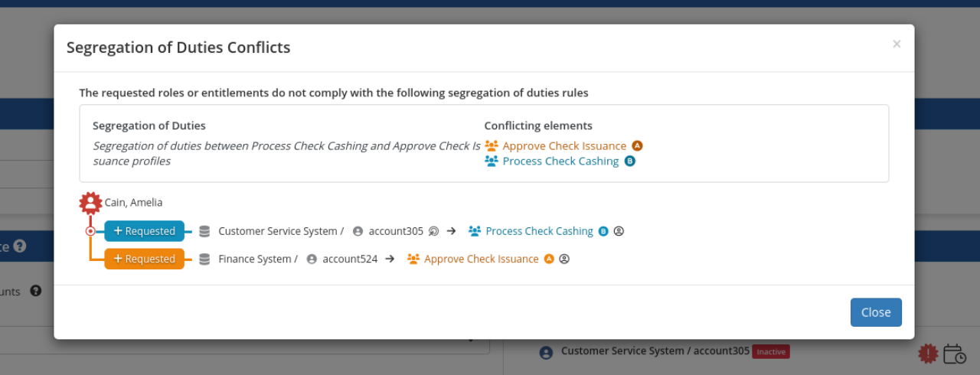980x375 pixels.
Task: Click the person icon at the end of the Approve Check Issuance row
Action: point(564,259)
